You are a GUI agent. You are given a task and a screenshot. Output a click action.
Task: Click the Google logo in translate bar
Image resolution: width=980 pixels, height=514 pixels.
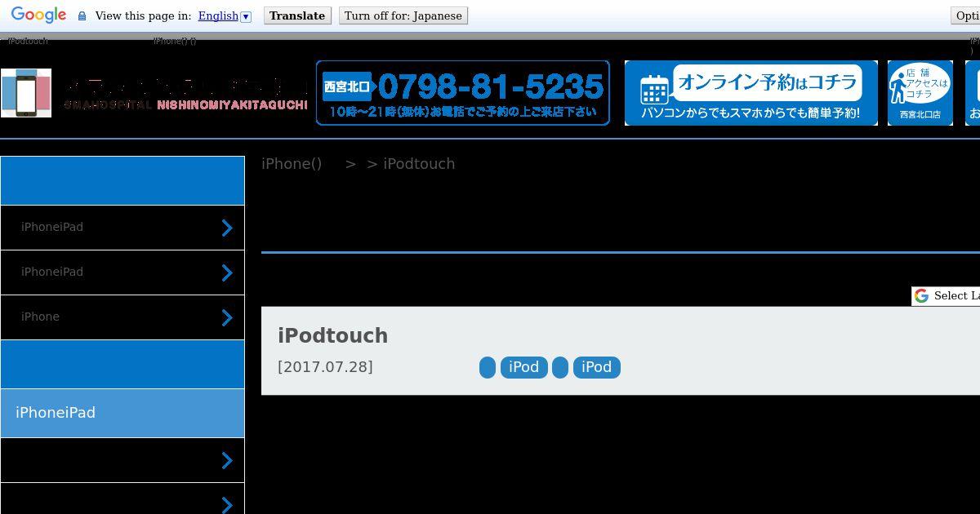38,16
